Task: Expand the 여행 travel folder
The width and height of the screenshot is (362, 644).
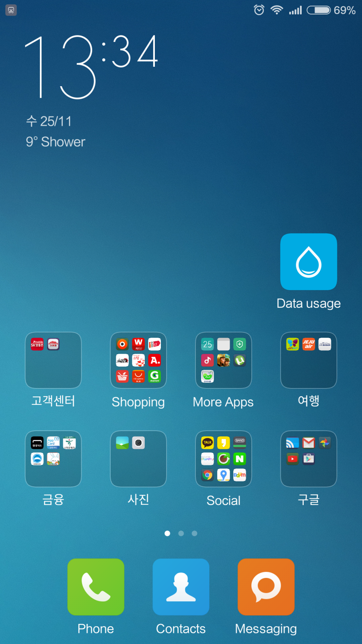Action: tap(309, 360)
